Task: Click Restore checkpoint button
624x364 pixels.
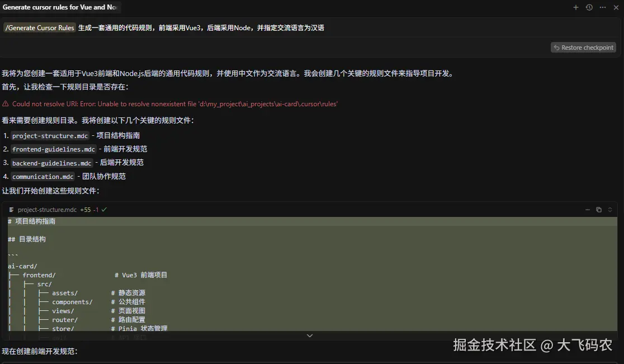Action: [583, 48]
